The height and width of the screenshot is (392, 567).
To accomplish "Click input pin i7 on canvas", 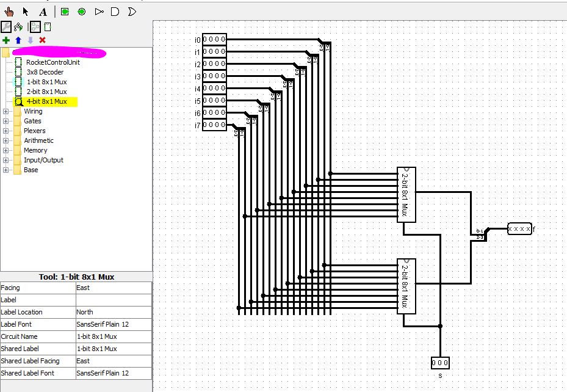I will point(214,125).
